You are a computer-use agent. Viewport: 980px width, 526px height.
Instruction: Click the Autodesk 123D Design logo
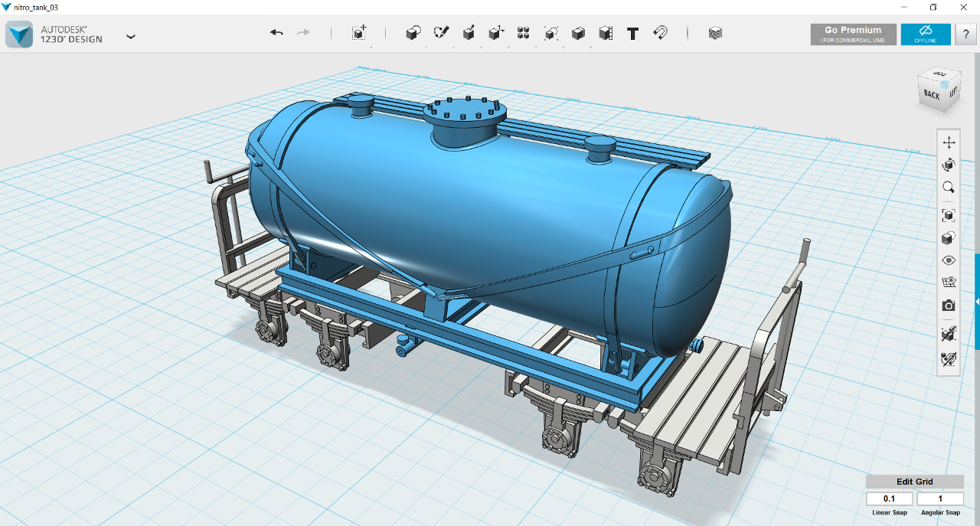click(19, 34)
